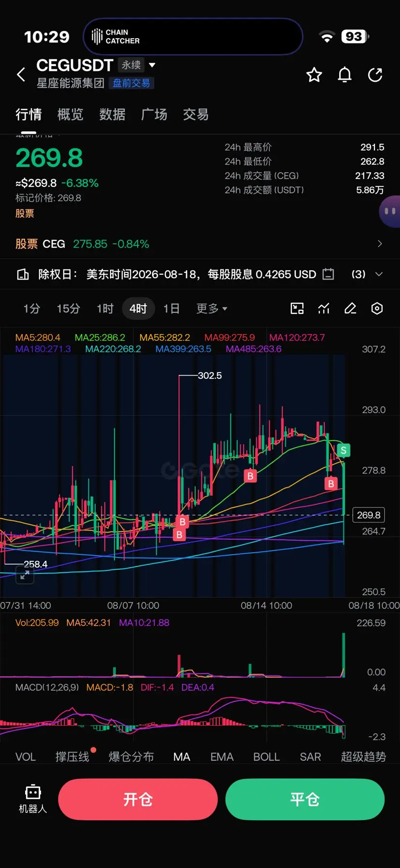Open the calendar icon next to dividend info

click(x=328, y=274)
